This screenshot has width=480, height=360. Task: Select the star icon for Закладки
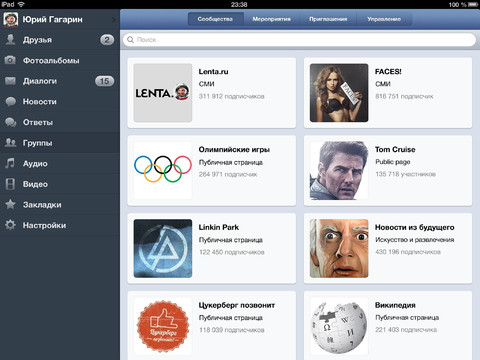click(10, 204)
